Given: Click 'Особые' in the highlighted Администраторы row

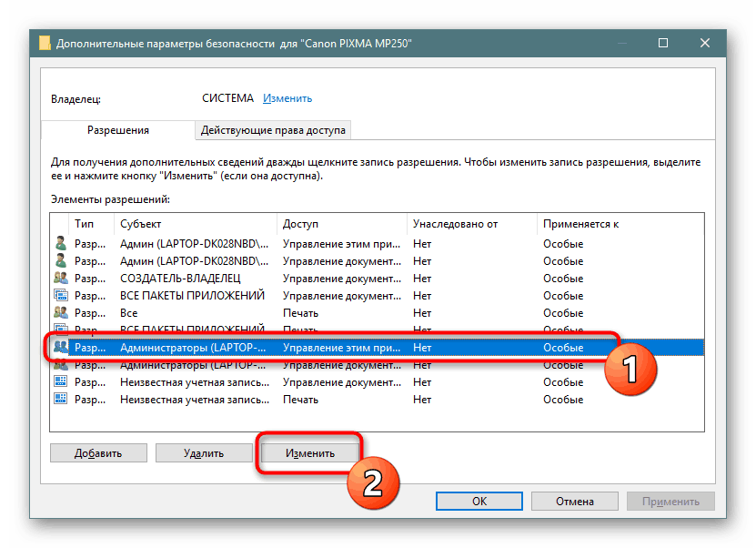Looking at the screenshot, I should (x=563, y=348).
